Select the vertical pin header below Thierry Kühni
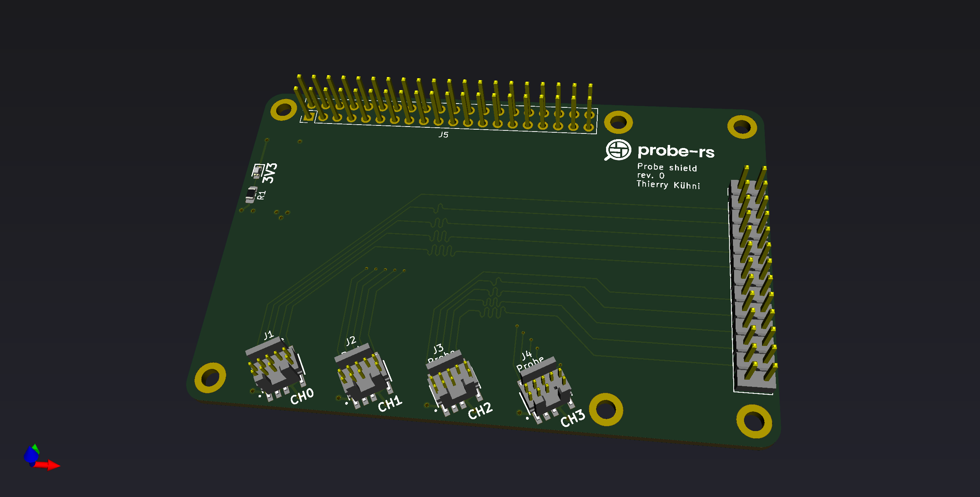 752,279
